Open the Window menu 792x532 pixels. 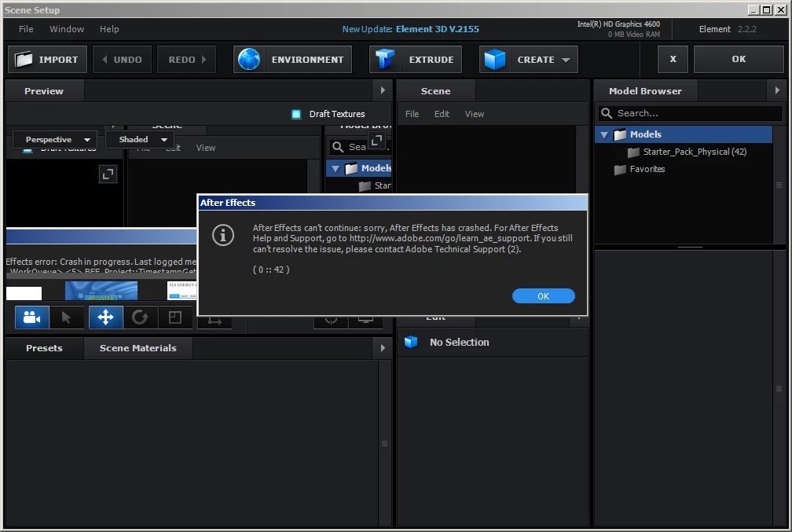tap(67, 29)
